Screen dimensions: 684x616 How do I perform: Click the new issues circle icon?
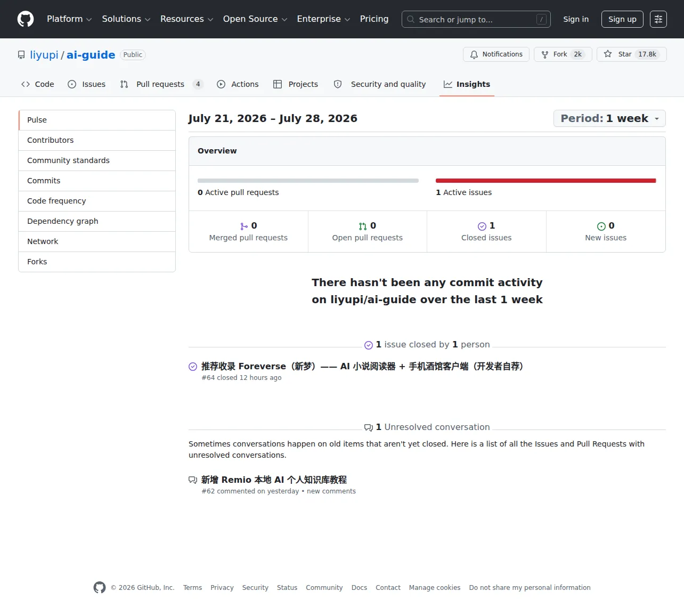(x=601, y=226)
